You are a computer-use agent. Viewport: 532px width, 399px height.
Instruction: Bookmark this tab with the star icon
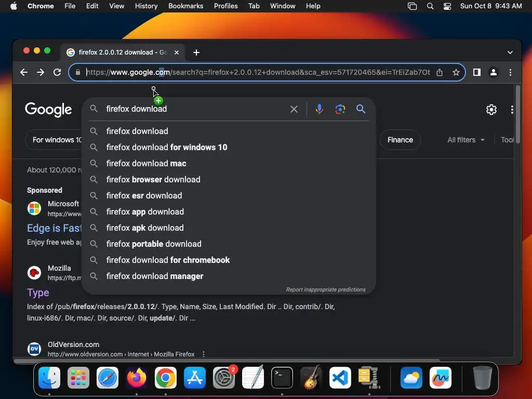click(x=456, y=72)
